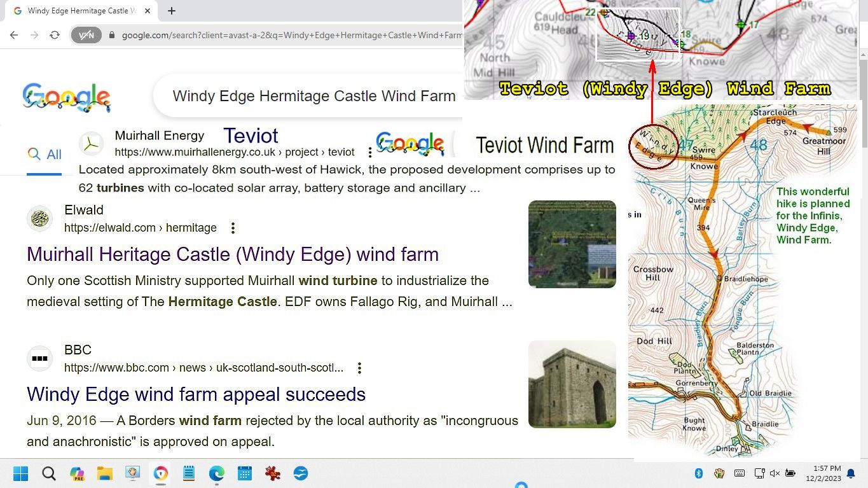Open options menu for Muirhall Energy result

click(x=370, y=152)
